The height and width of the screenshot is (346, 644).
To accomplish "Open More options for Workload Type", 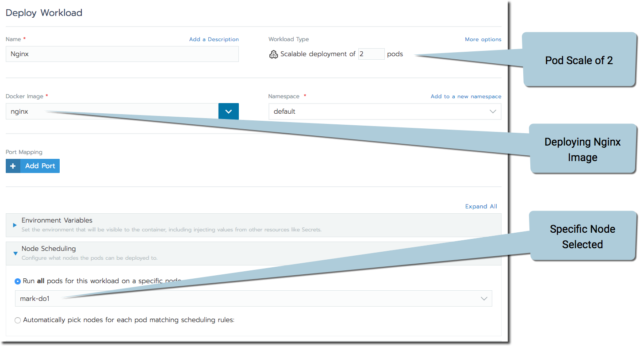I will (x=483, y=39).
